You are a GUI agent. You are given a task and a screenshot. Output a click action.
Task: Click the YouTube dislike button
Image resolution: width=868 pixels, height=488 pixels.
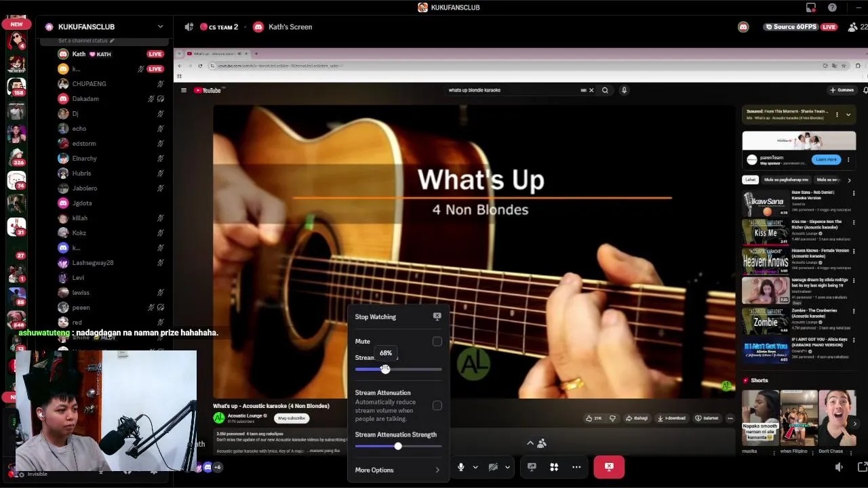[x=612, y=418]
